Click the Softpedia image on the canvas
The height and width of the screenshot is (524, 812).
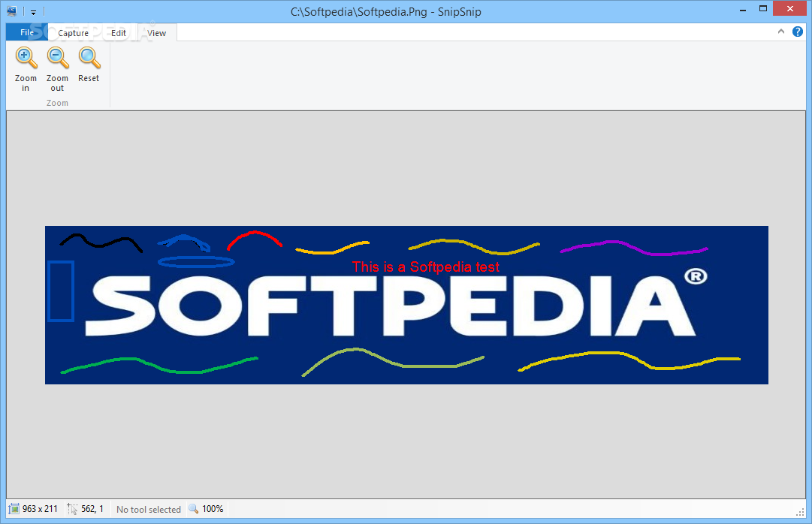(406, 305)
